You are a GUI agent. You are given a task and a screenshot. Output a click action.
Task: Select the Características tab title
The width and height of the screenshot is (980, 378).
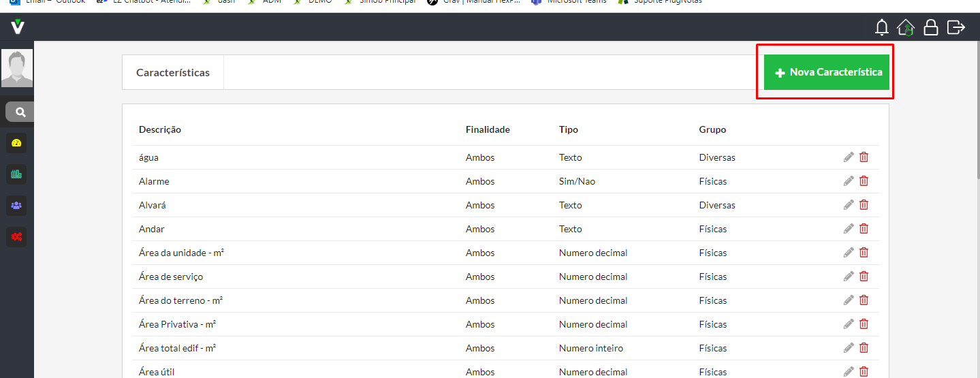[173, 72]
